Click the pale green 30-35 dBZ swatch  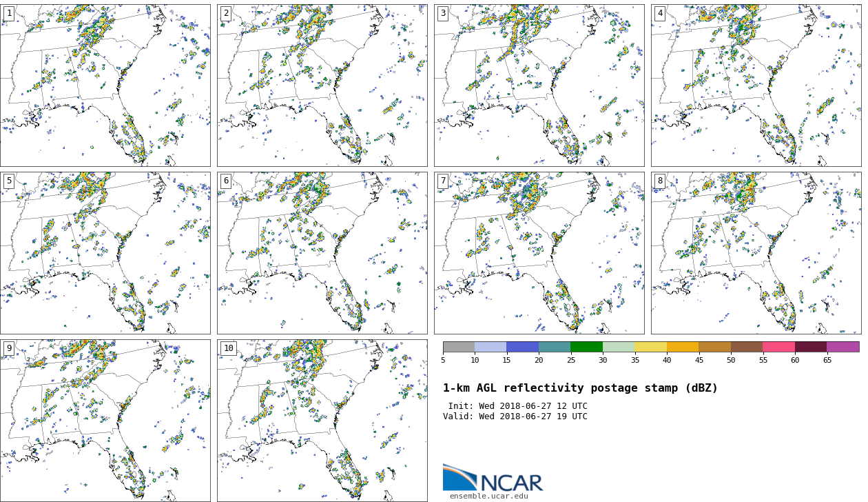(619, 347)
